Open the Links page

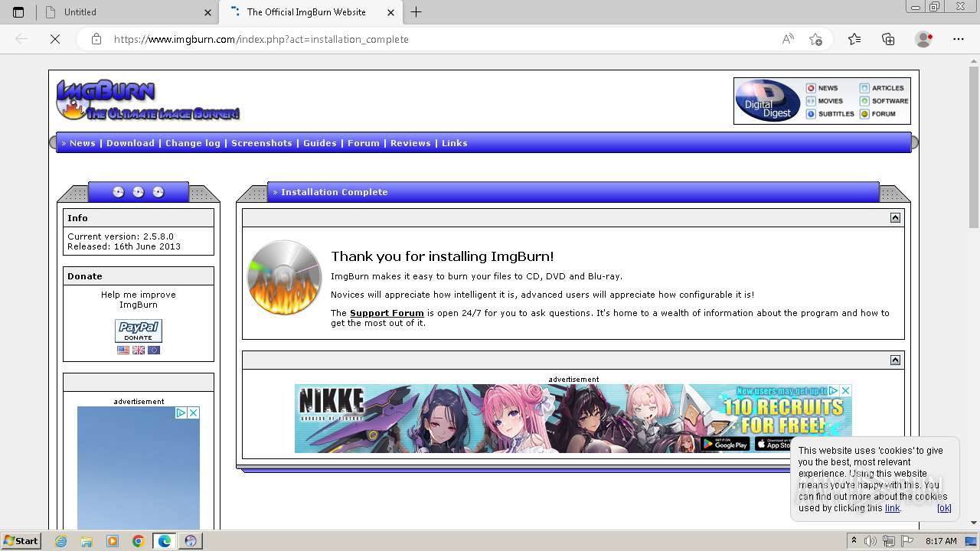(455, 143)
